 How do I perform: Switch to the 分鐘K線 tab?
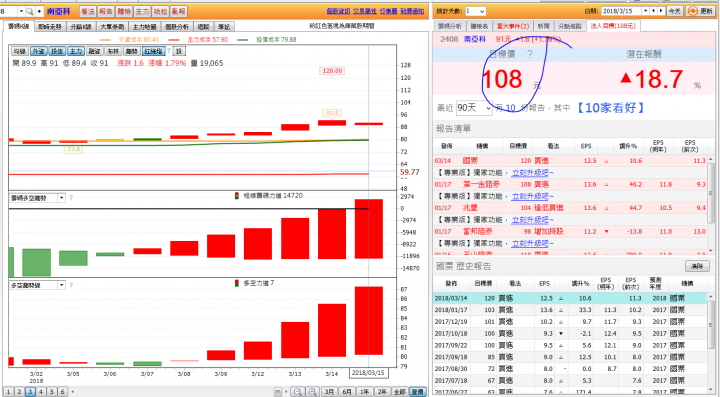(x=81, y=27)
